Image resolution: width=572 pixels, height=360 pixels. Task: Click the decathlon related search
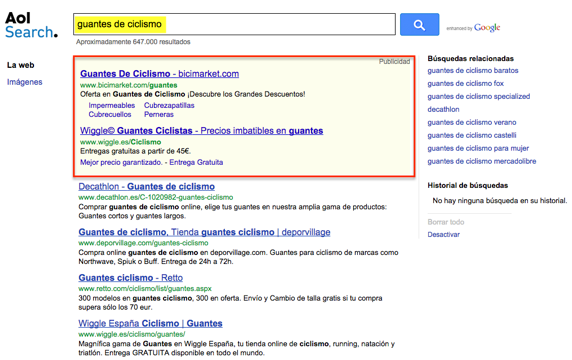coord(443,109)
